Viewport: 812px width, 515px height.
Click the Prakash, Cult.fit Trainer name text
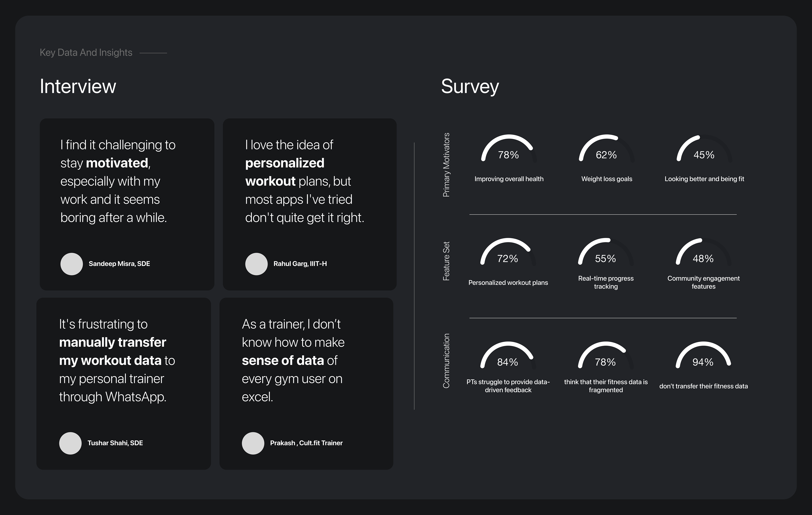[x=306, y=443]
